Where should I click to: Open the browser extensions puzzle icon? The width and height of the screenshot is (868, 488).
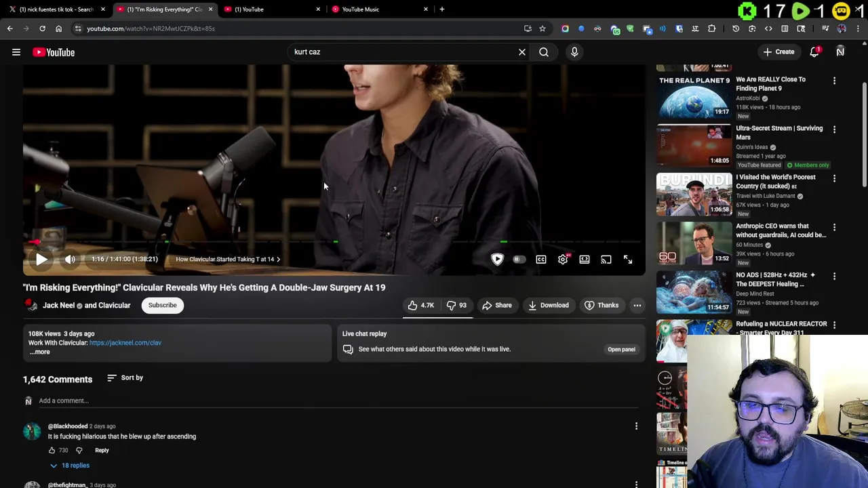point(711,28)
